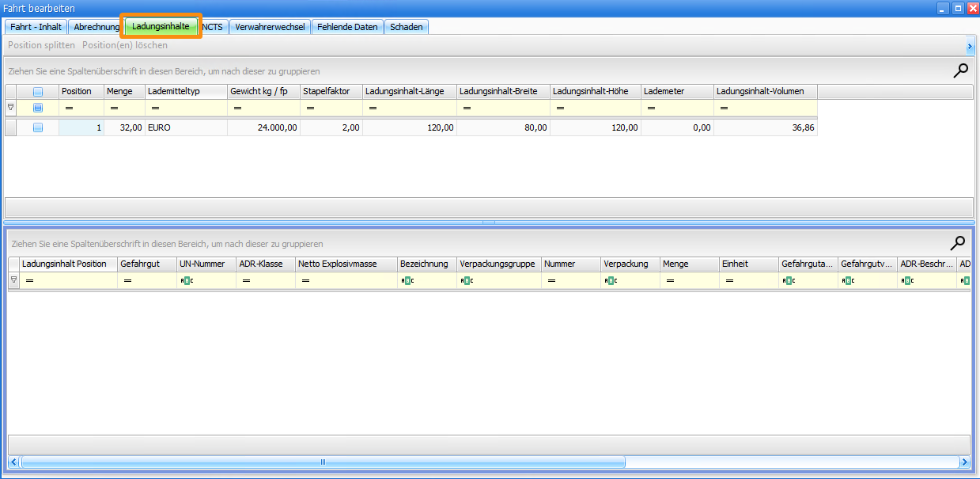Screen dimensions: 980x479
Task: Toggle the checkbox in the upper grid filter row
Action: point(38,108)
